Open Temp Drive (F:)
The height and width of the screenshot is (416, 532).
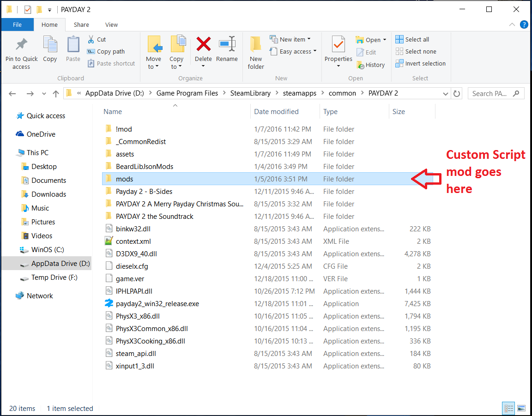pyautogui.click(x=49, y=277)
